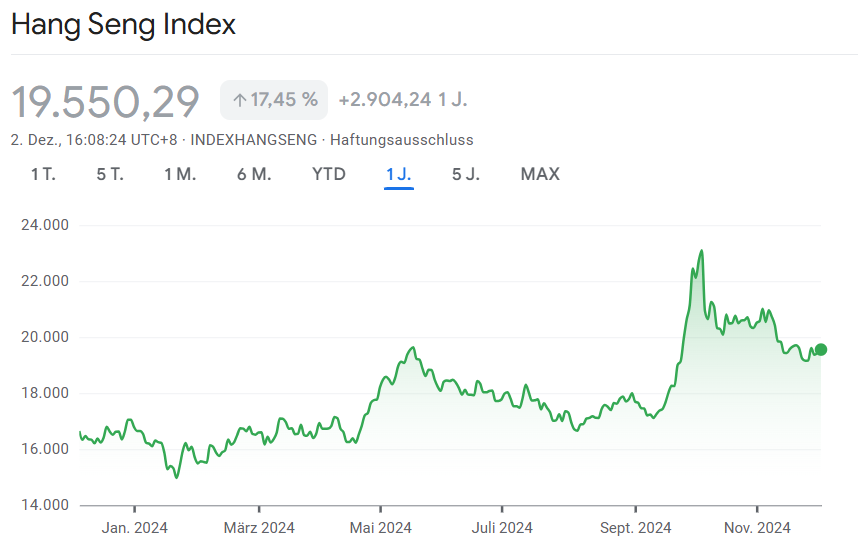This screenshot has width=858, height=553.
Task: Click the 16.000 y-axis label
Action: click(x=45, y=449)
